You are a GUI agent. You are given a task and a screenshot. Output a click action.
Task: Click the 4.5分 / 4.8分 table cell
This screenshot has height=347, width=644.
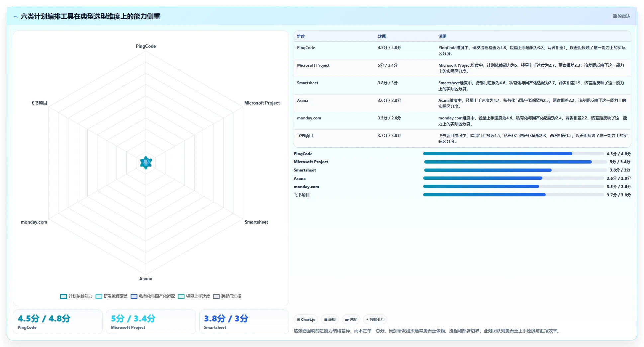coord(389,48)
